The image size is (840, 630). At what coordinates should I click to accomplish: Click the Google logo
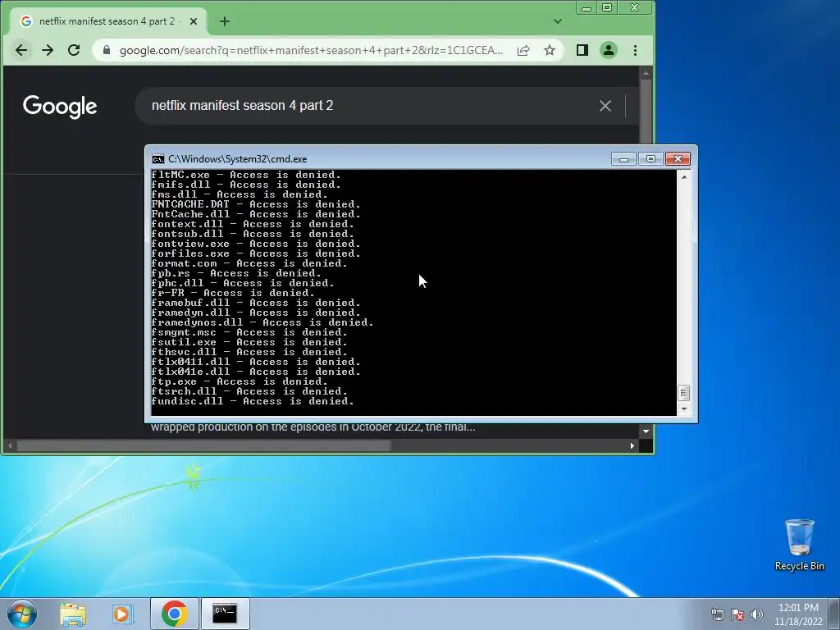[x=60, y=106]
